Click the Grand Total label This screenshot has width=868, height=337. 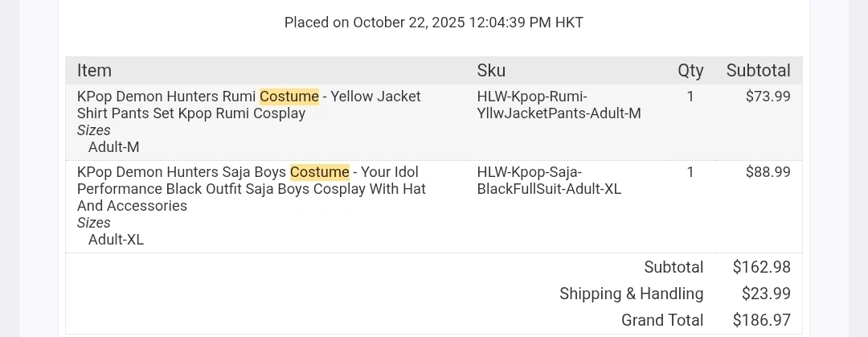click(662, 320)
